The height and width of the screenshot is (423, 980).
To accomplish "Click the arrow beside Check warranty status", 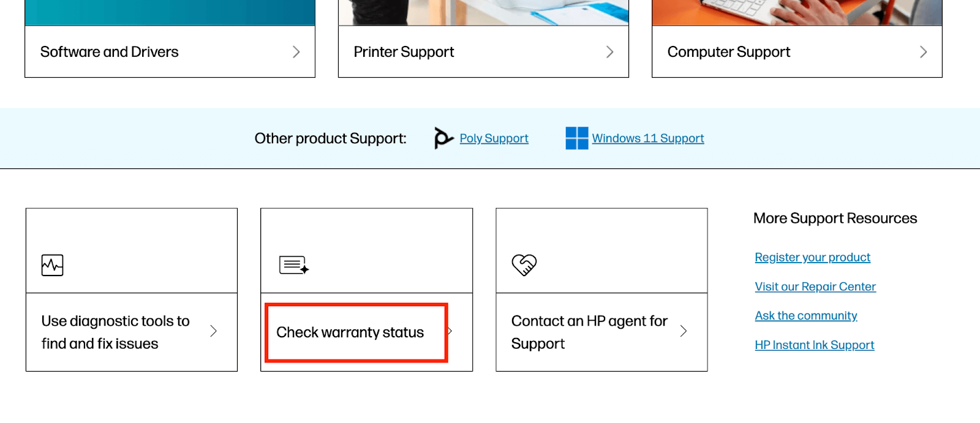I will (x=450, y=331).
